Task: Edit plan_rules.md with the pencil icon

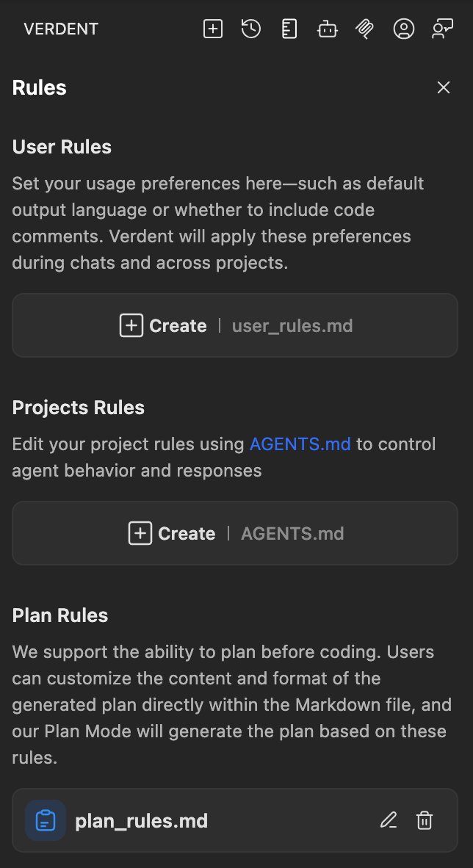Action: (389, 820)
